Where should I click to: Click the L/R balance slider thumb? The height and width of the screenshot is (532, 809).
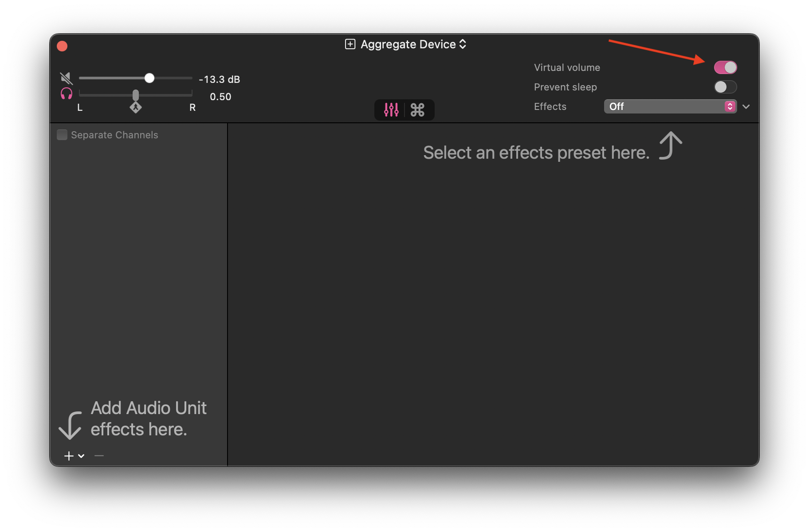[136, 94]
